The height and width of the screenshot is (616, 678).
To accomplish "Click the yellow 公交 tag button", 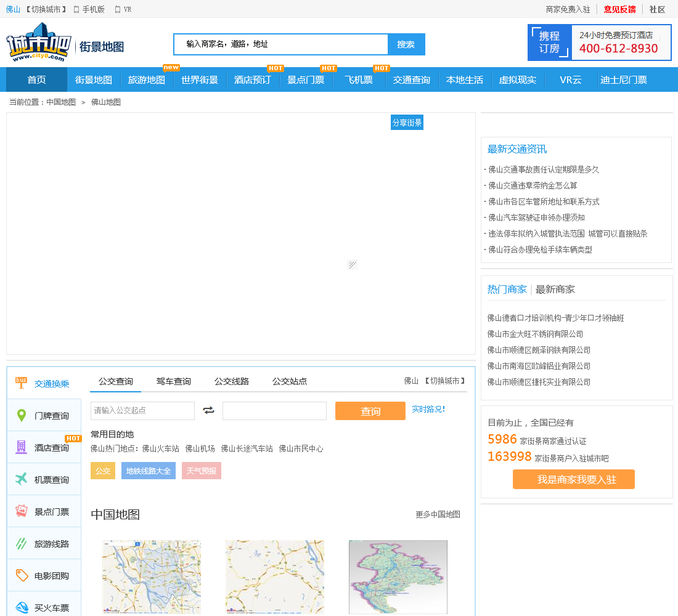I will pyautogui.click(x=103, y=471).
